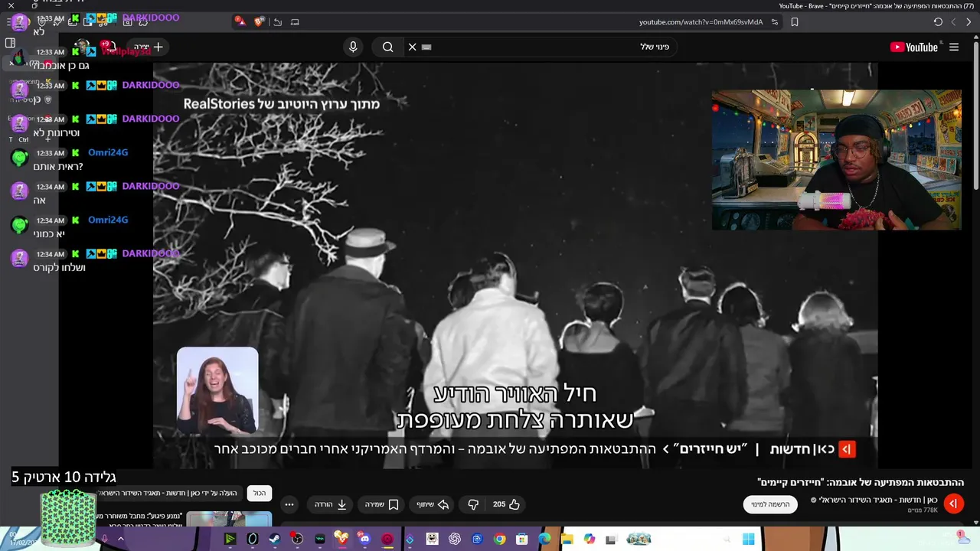980x551 pixels.
Task: Bookmark this page in Brave
Action: pyautogui.click(x=795, y=22)
